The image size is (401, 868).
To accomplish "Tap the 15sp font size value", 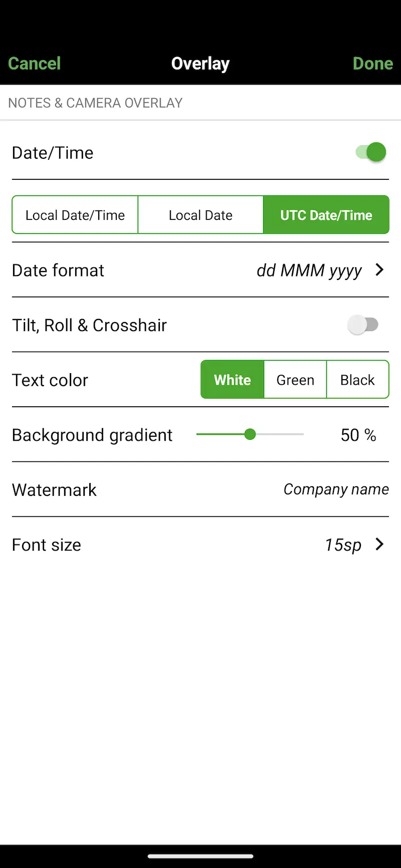I will click(x=343, y=545).
